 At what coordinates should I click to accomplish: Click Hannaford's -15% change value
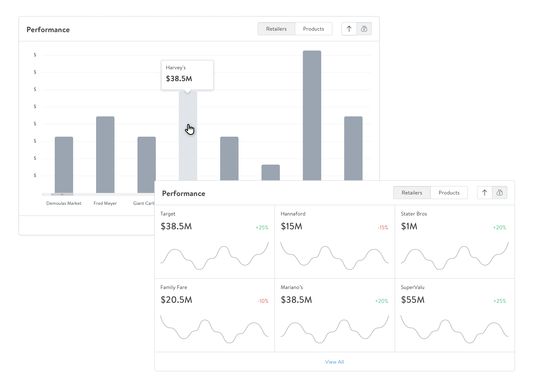pyautogui.click(x=383, y=227)
